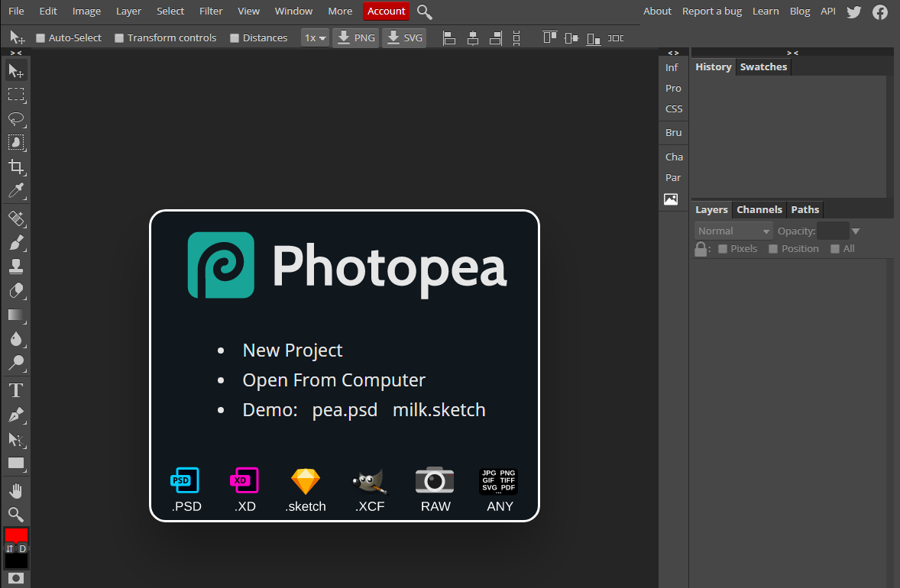Select the Path Select tool
This screenshot has width=900, height=588.
(x=16, y=440)
